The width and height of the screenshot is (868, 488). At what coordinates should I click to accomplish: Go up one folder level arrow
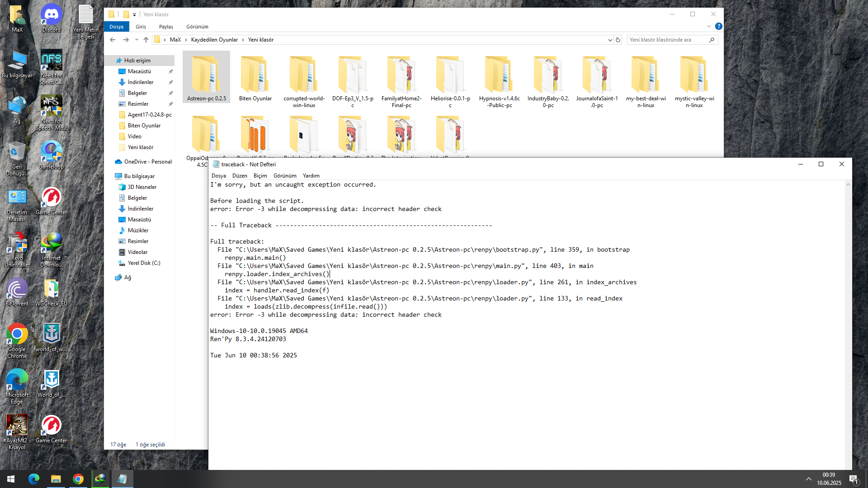(x=146, y=40)
